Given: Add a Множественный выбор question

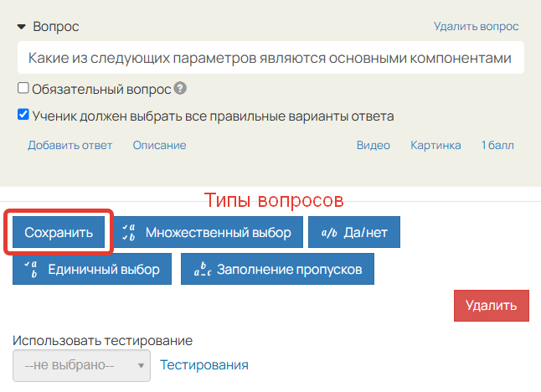Looking at the screenshot, I should [207, 232].
